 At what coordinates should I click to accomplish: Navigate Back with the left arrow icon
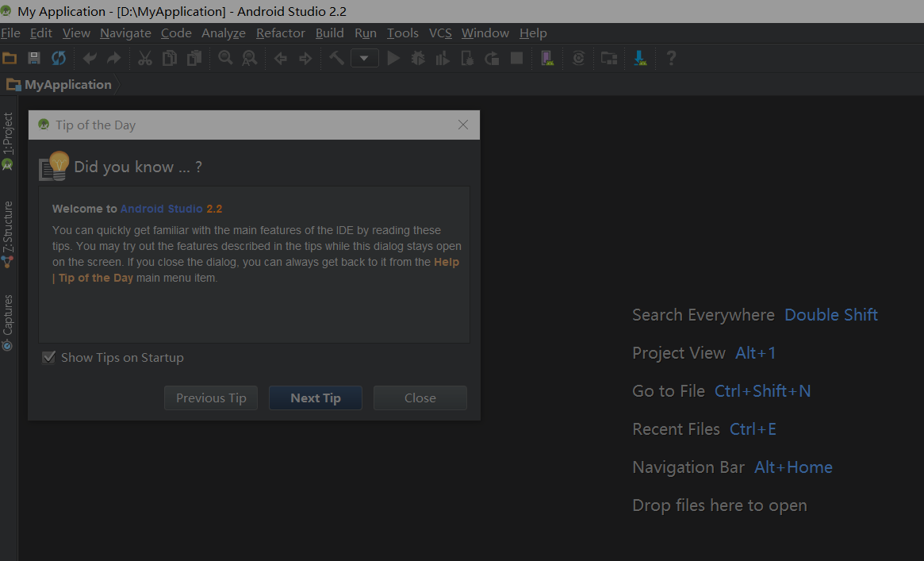(x=281, y=59)
